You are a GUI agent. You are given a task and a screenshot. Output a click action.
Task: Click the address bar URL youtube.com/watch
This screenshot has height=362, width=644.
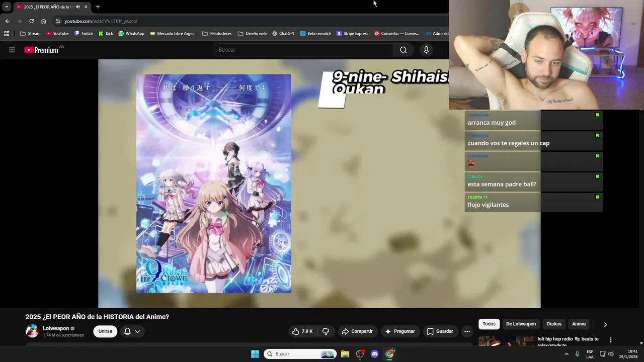(x=101, y=21)
